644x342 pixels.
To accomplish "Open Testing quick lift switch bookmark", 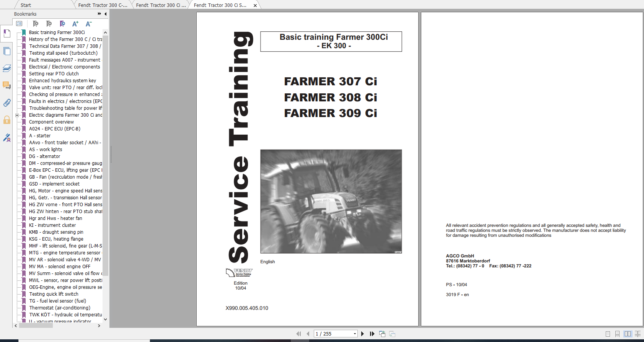I will [54, 294].
